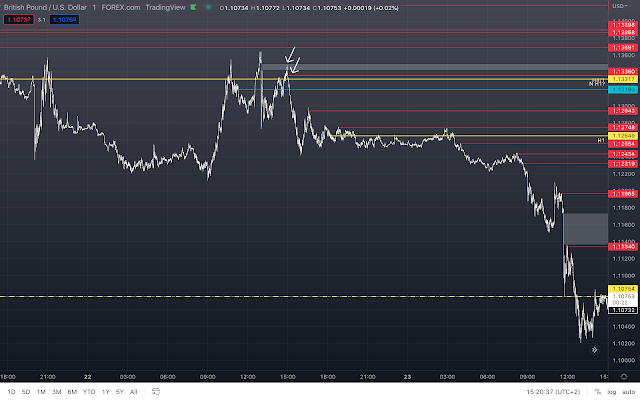Click the 1.11340 red price label
The image size is (640, 400).
[623, 247]
